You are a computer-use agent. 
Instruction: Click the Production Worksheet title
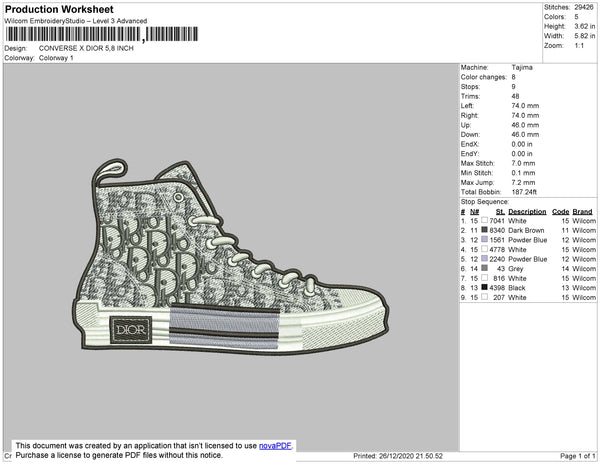tap(59, 9)
